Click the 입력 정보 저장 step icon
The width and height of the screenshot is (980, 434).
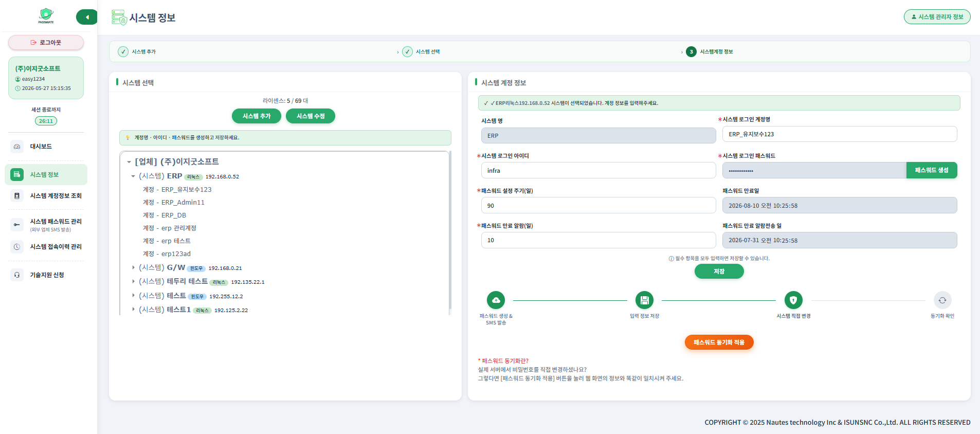(644, 300)
